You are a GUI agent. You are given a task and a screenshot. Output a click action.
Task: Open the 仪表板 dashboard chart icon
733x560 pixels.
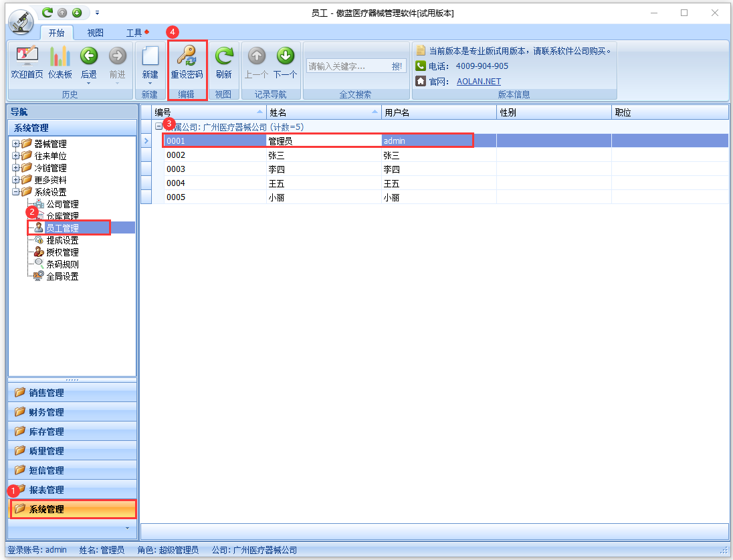60,56
